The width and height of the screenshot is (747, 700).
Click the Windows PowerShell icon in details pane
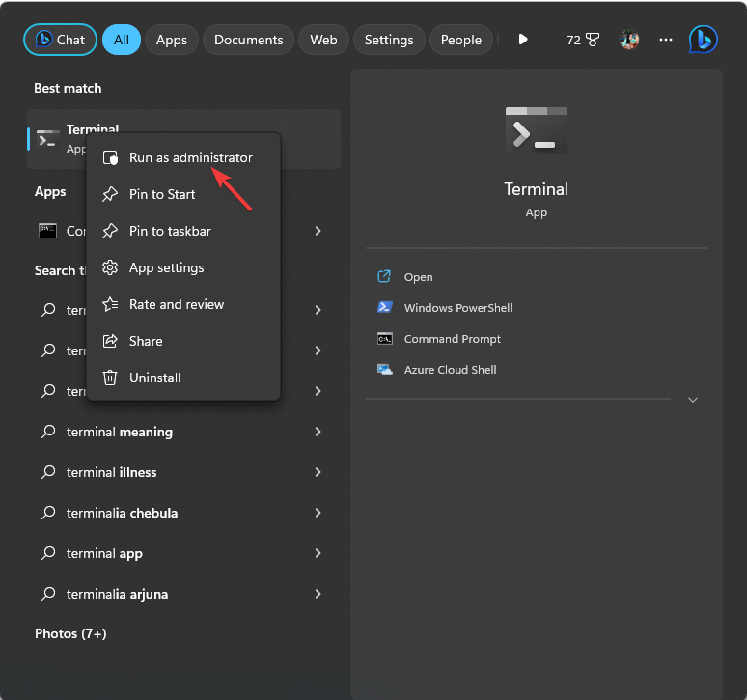click(384, 308)
